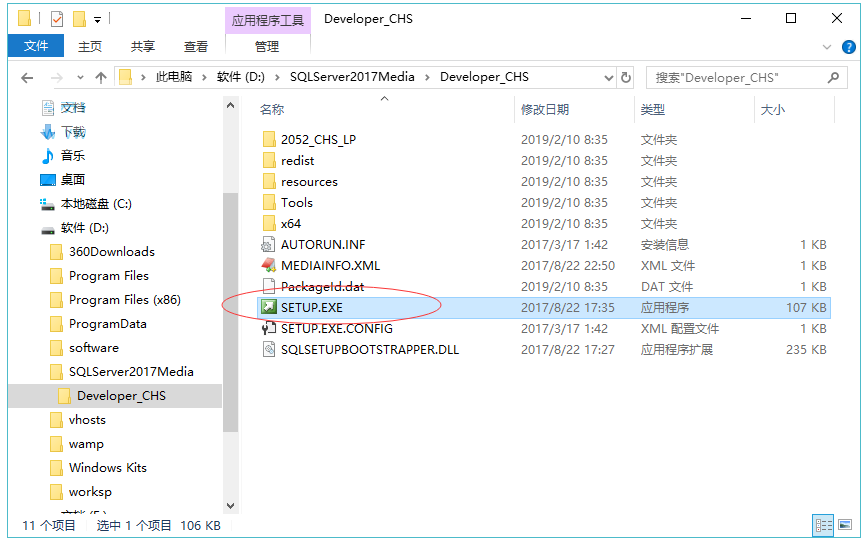The width and height of the screenshot is (868, 542).
Task: Open the Help question mark icon
Action: (849, 47)
